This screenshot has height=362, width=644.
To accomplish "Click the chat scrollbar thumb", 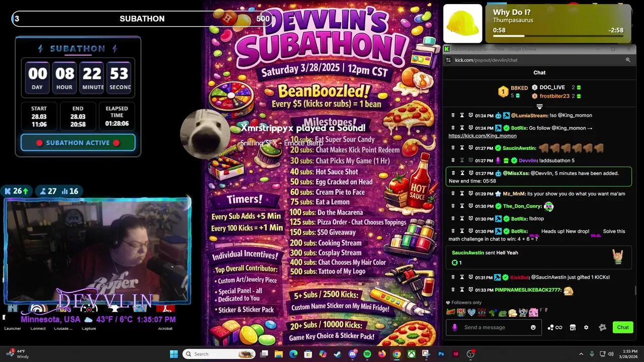I will [635, 291].
